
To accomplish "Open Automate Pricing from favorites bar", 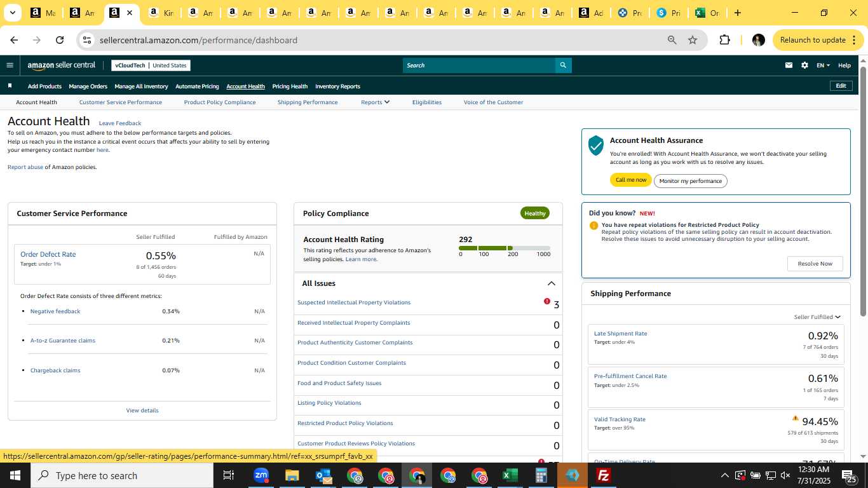I will coord(197,86).
